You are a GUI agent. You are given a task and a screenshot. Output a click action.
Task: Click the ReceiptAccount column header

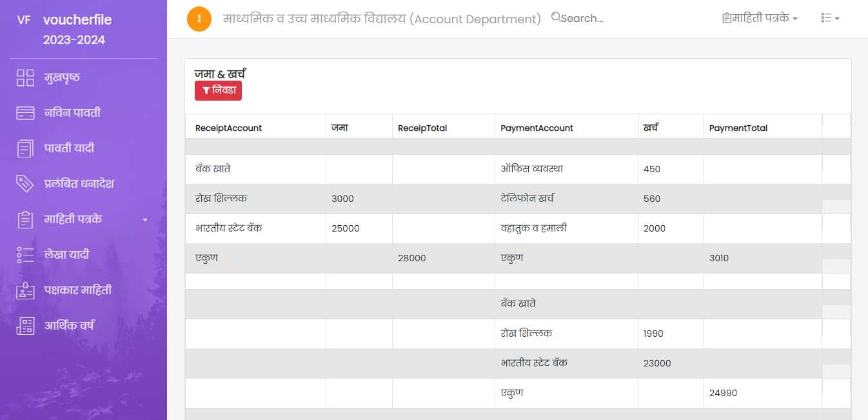point(229,128)
